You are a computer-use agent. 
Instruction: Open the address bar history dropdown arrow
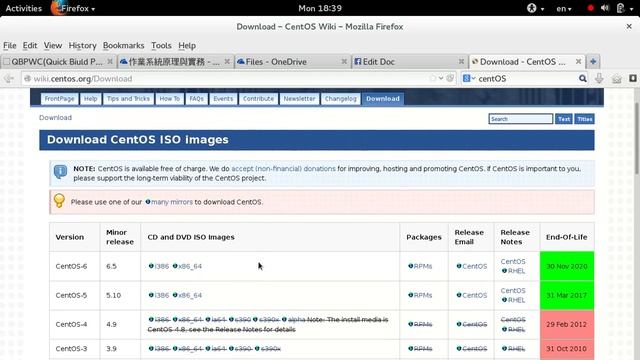click(441, 78)
